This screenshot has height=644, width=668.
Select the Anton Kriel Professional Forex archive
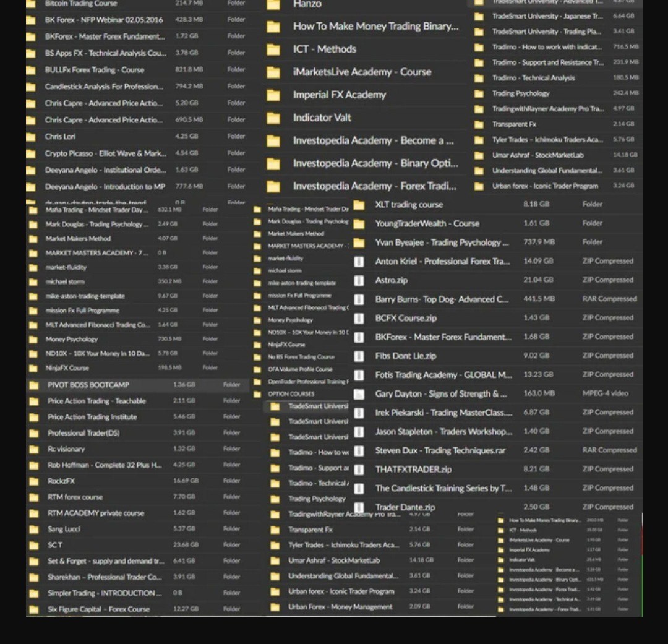click(x=442, y=262)
